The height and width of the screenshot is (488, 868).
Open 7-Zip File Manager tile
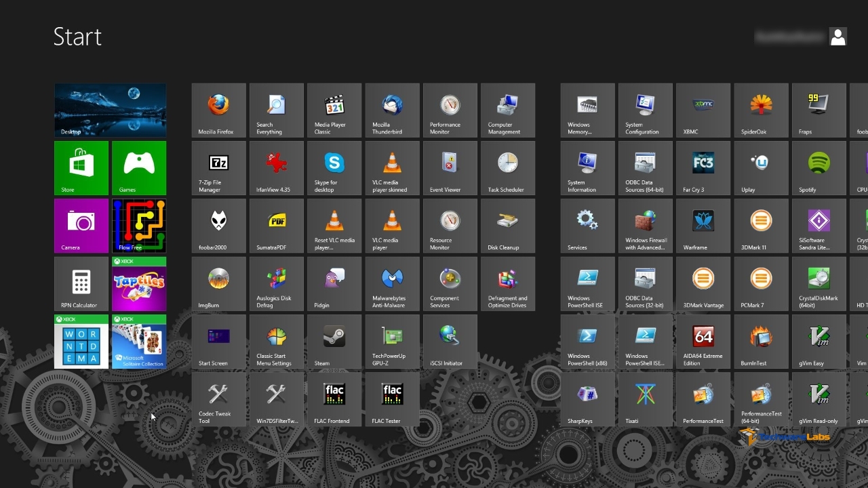pyautogui.click(x=218, y=167)
